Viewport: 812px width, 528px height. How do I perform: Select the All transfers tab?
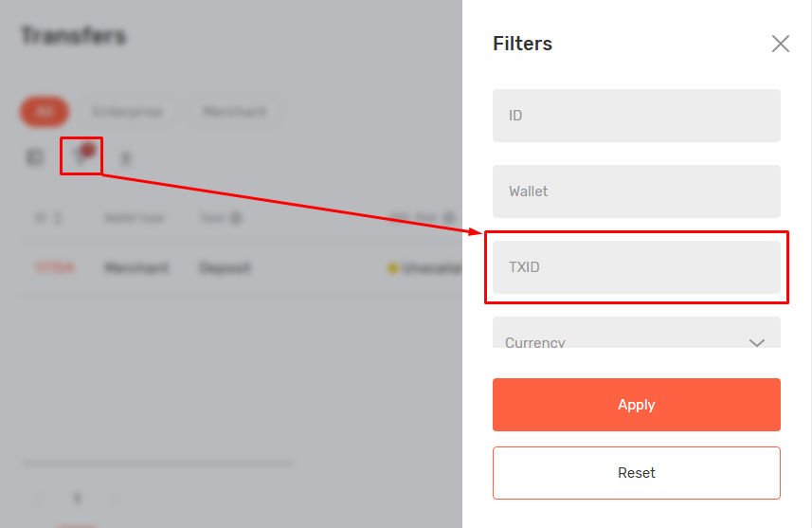pos(44,112)
